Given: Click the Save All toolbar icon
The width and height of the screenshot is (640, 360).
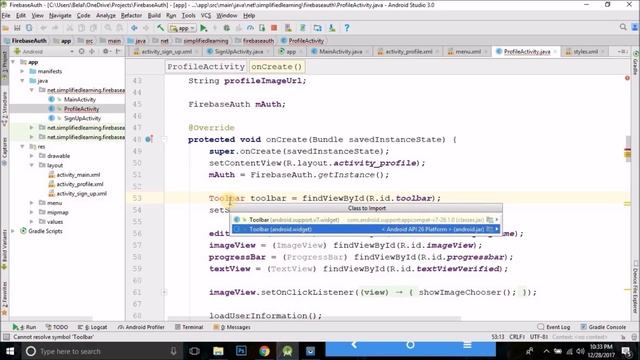Looking at the screenshot, I should 17,28.
